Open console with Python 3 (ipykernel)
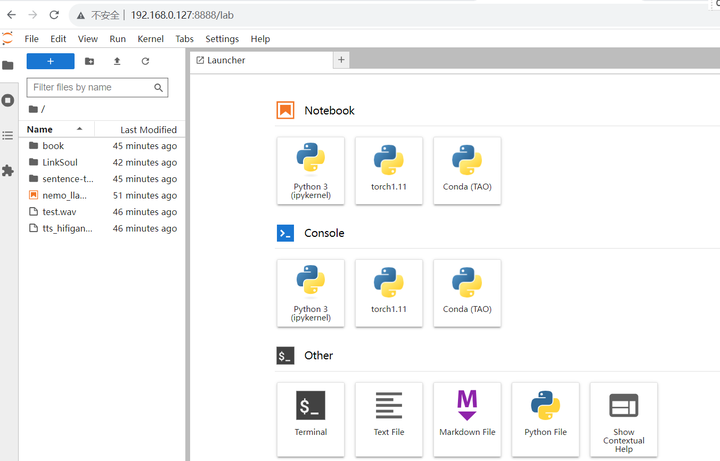The height and width of the screenshot is (461, 720). tap(311, 293)
